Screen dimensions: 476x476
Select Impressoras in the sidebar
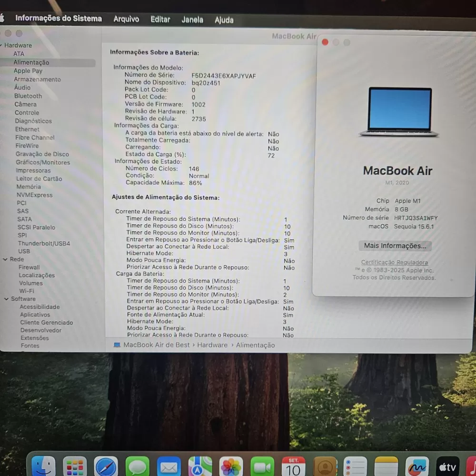point(33,170)
